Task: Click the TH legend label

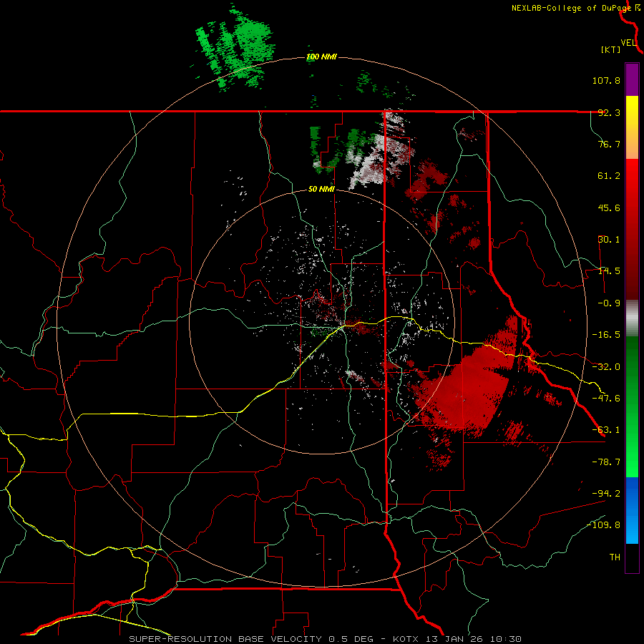Action: coord(615,557)
